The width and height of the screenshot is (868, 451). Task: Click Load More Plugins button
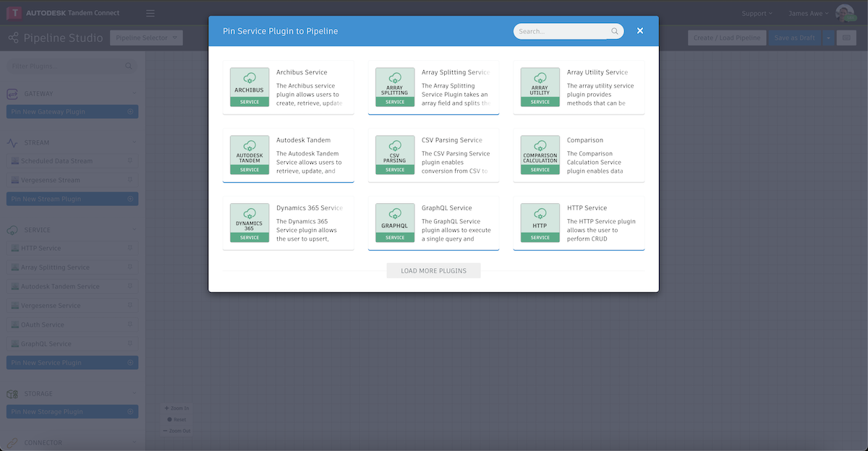pos(433,270)
